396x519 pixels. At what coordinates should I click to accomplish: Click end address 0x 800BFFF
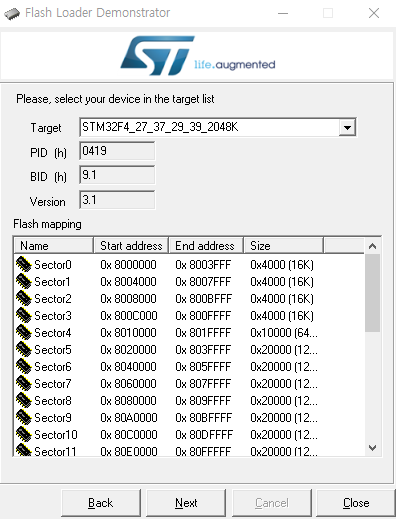tap(204, 299)
